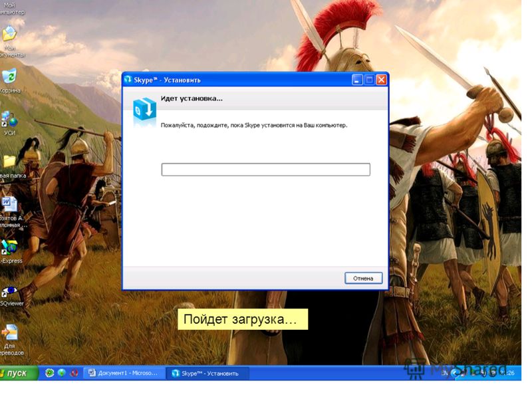Open the Мои документы desktop folder icon
532x399 pixels.
tap(9, 35)
